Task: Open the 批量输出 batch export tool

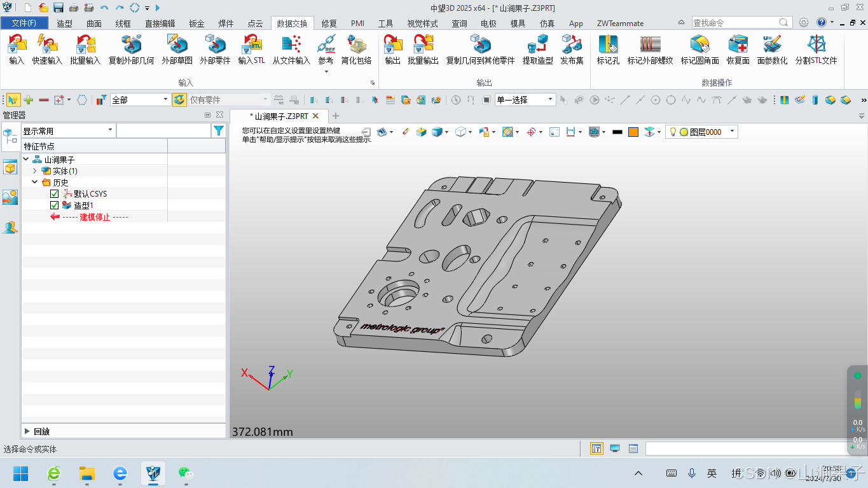Action: (424, 50)
